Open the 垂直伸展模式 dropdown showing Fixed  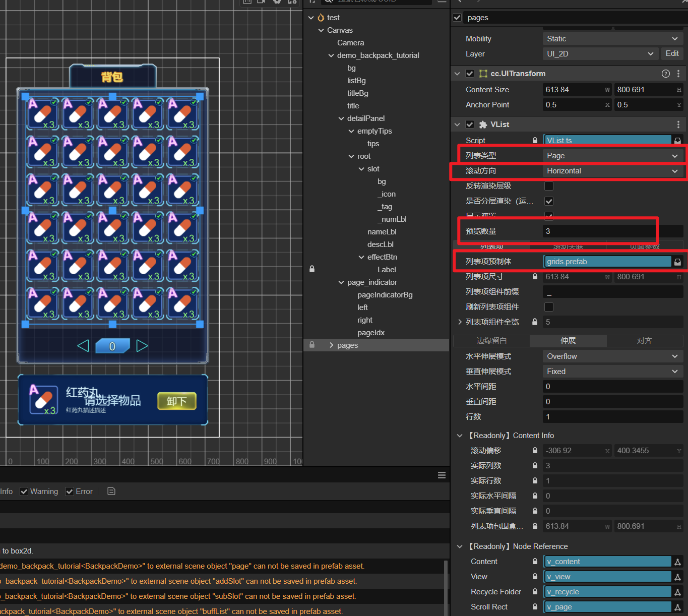pos(613,372)
